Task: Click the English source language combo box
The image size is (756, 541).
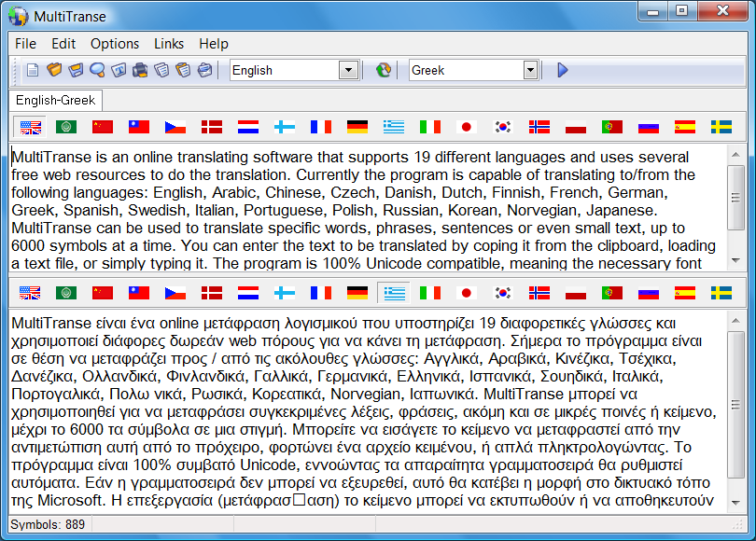Action: pos(295,70)
